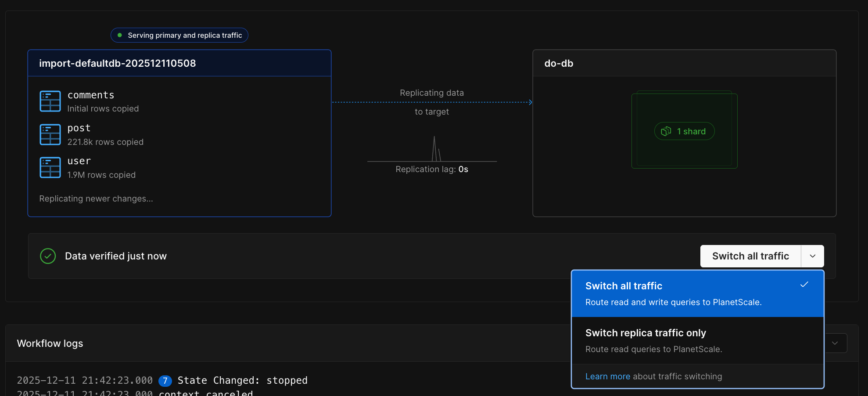Click the comments table icon
Screen dimensions: 868x396
(x=50, y=101)
